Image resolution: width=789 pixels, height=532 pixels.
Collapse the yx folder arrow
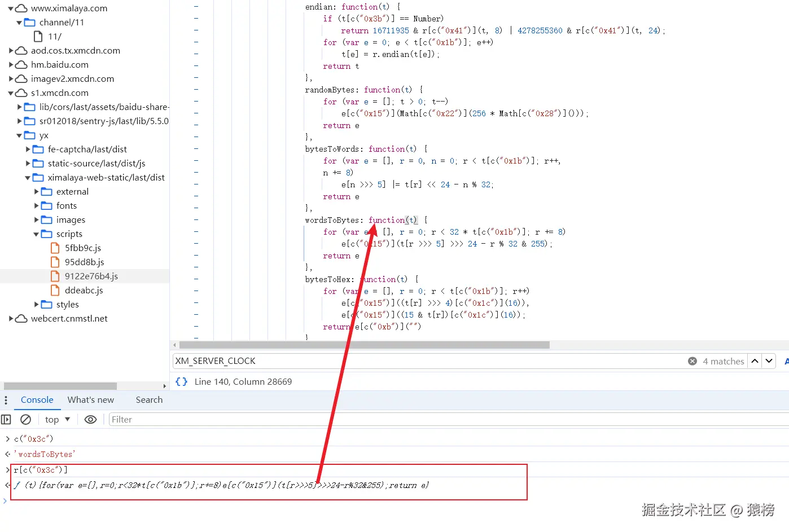pyautogui.click(x=19, y=135)
